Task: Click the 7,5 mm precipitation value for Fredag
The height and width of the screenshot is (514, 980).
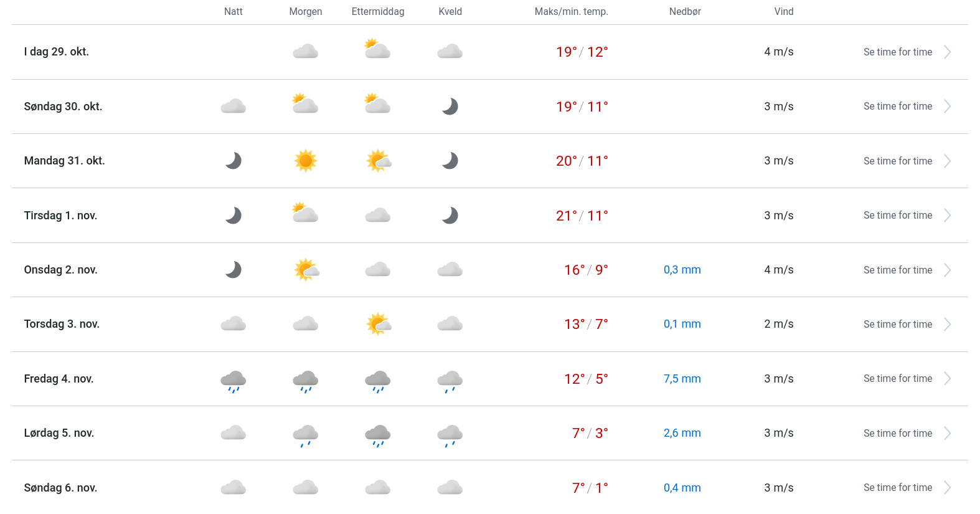Action: coord(682,379)
